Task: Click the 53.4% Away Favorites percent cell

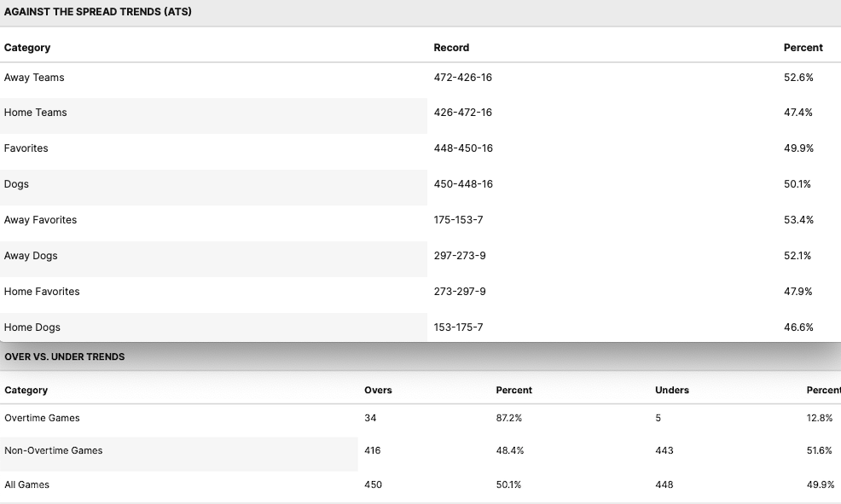Action: pyautogui.click(x=798, y=220)
